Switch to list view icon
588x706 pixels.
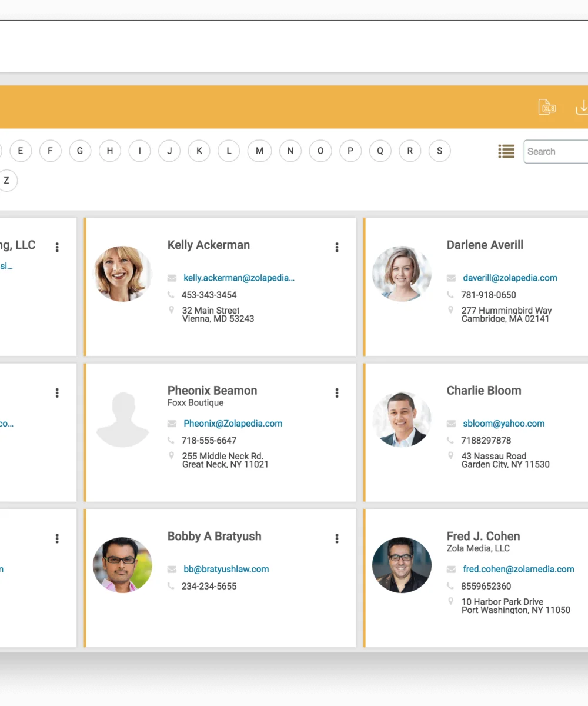[x=506, y=151]
